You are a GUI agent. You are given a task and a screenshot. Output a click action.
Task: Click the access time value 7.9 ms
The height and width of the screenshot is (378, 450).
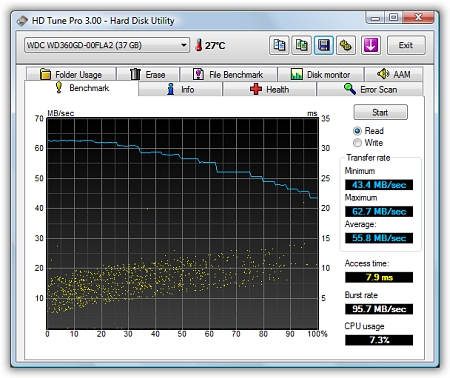tap(379, 277)
